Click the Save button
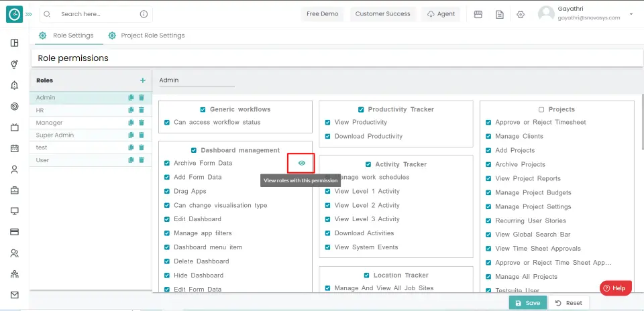The image size is (644, 311). (527, 303)
